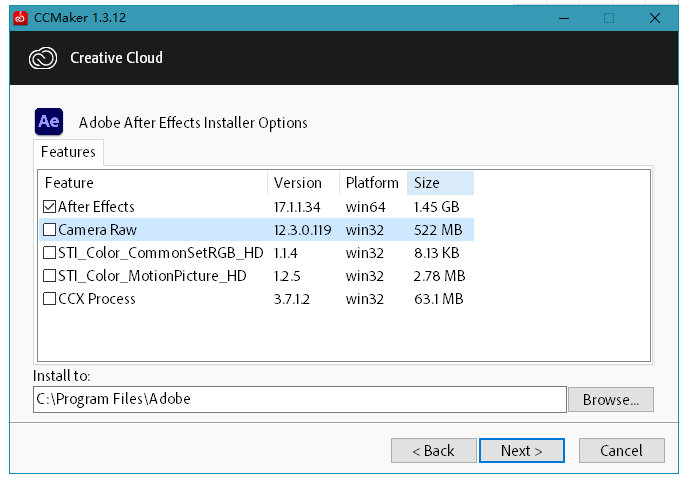Click version 3.7.1.2 cell

pyautogui.click(x=292, y=299)
